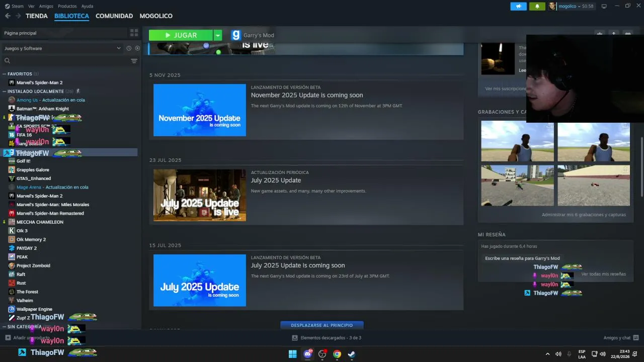The height and width of the screenshot is (362, 644).
Task: Click Escribe una reseña para Garry's Mod
Action: point(522,258)
